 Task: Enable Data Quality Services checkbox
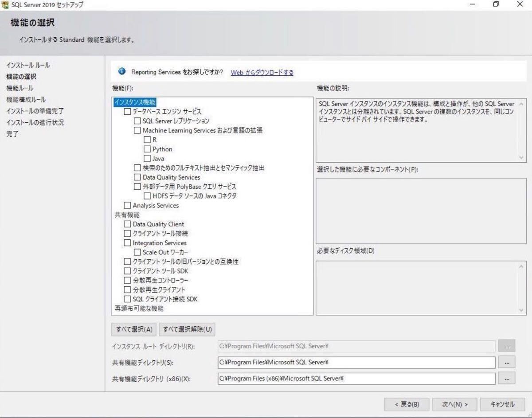(x=137, y=177)
